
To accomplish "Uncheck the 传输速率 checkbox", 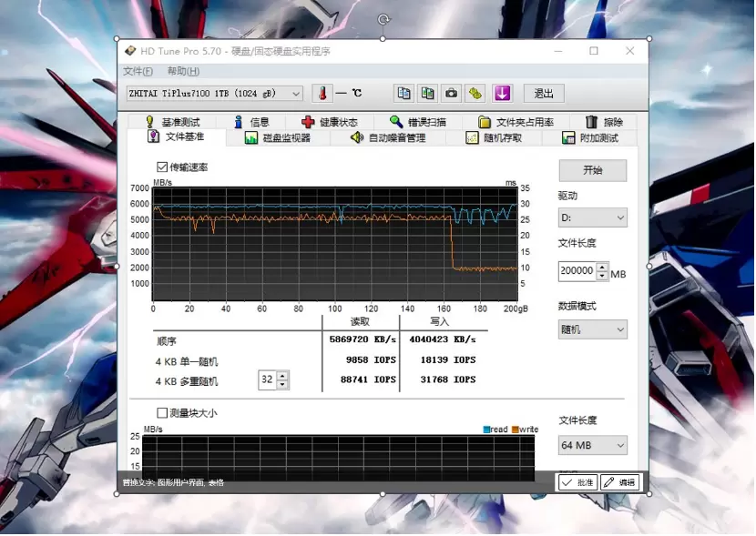I will click(162, 167).
